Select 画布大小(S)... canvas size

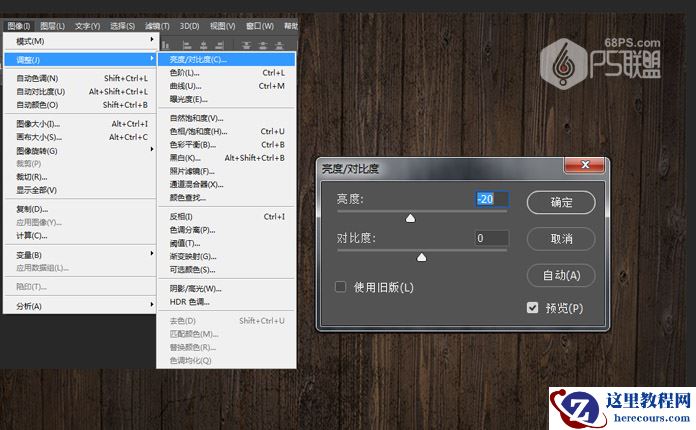[79, 137]
